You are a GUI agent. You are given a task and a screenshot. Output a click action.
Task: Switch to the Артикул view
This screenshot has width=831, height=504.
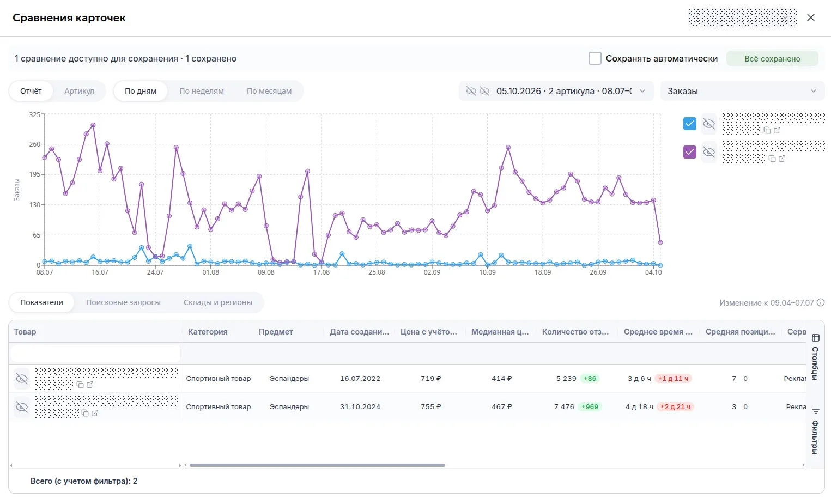(79, 91)
